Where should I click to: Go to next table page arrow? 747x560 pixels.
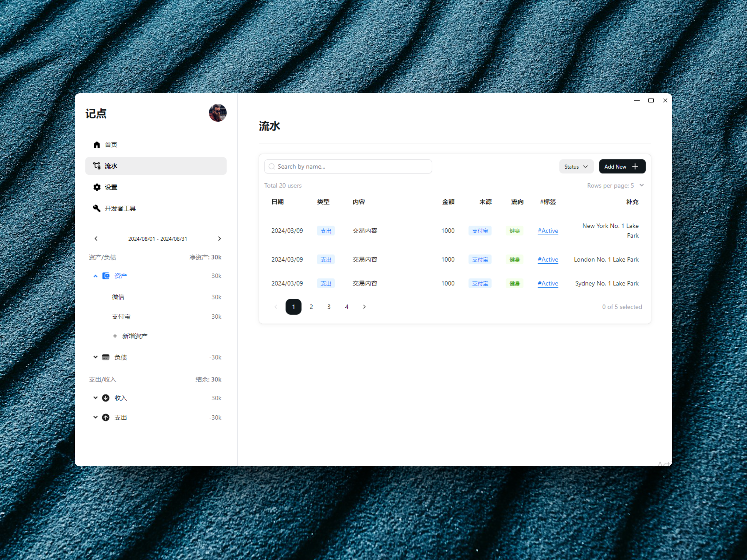pyautogui.click(x=364, y=307)
